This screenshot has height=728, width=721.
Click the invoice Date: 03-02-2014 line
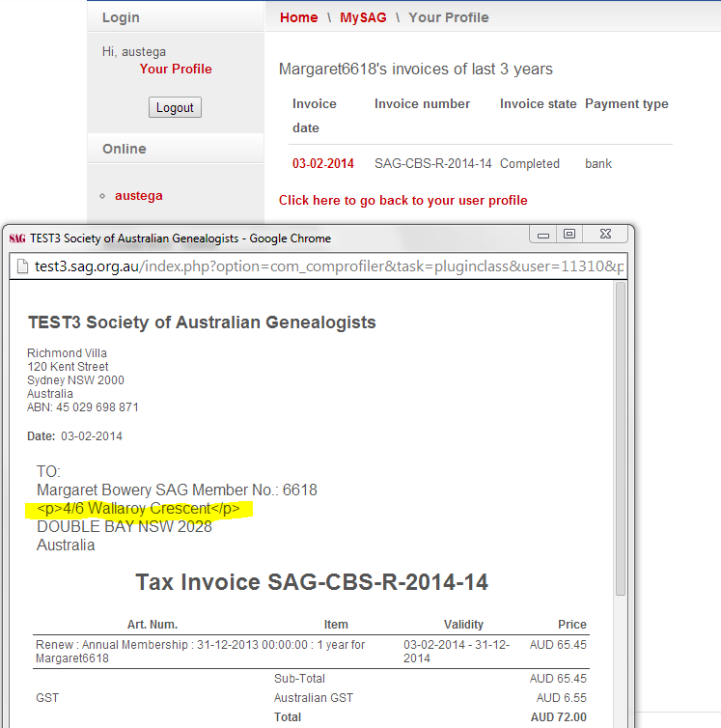pos(74,436)
